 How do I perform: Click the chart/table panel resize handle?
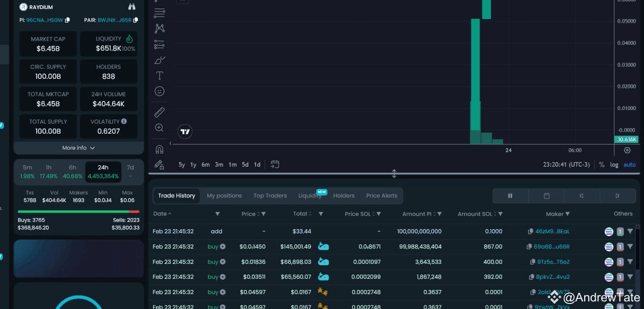tap(394, 174)
